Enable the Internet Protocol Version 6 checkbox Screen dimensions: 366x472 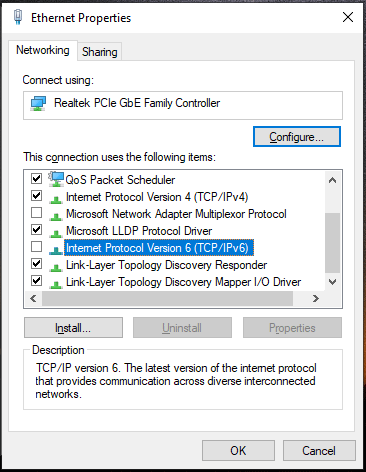(36, 247)
